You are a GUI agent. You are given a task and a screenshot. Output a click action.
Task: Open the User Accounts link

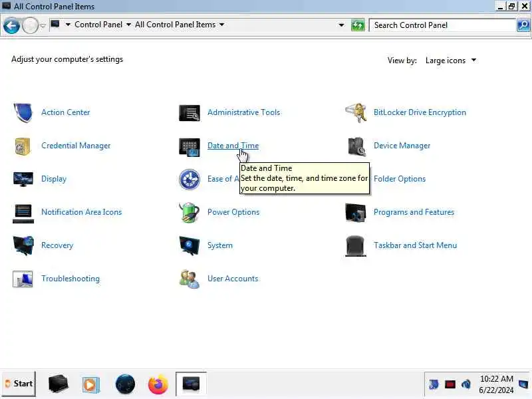pyautogui.click(x=233, y=279)
